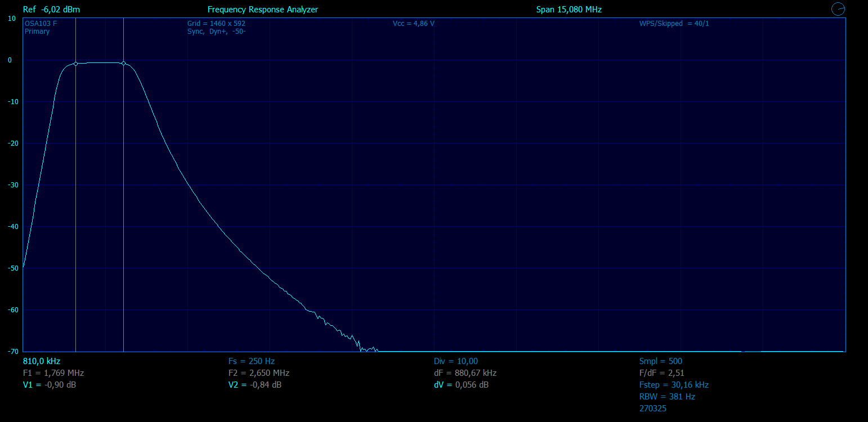This screenshot has width=868, height=422.
Task: Click the dV = 0,056 dB readout
Action: click(x=461, y=385)
